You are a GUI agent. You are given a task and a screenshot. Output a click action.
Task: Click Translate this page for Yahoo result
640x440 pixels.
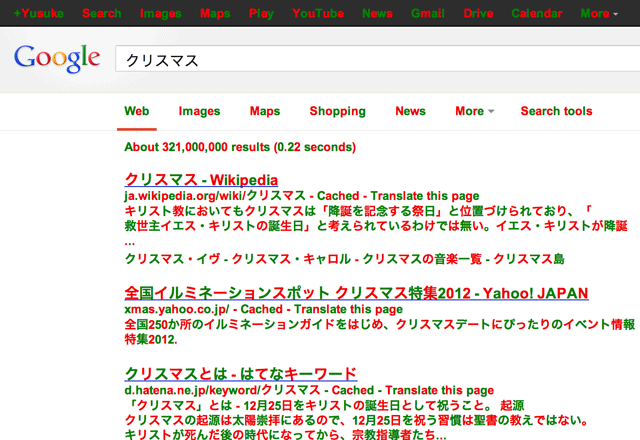tap(348, 309)
